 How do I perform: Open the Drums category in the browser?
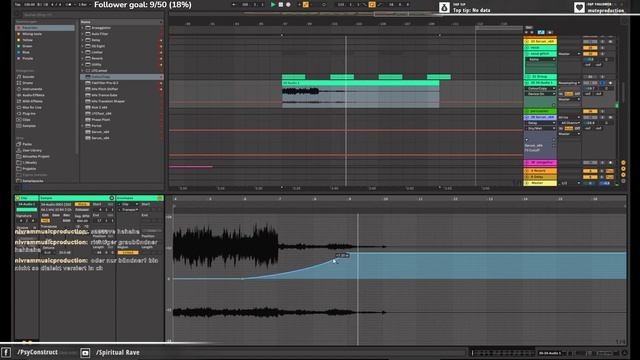(x=27, y=83)
